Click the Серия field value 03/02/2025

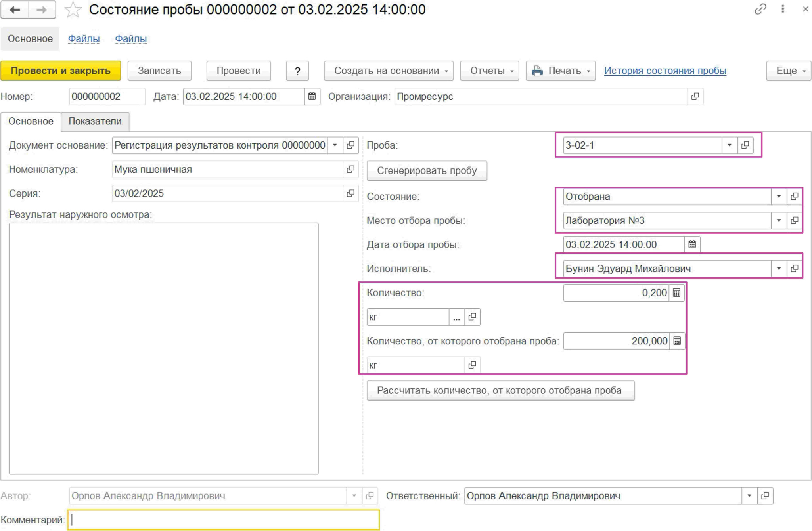tap(228, 193)
